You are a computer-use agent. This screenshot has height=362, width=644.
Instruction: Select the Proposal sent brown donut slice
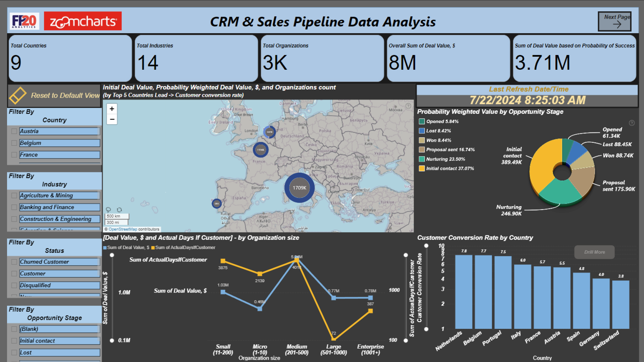coord(584,179)
